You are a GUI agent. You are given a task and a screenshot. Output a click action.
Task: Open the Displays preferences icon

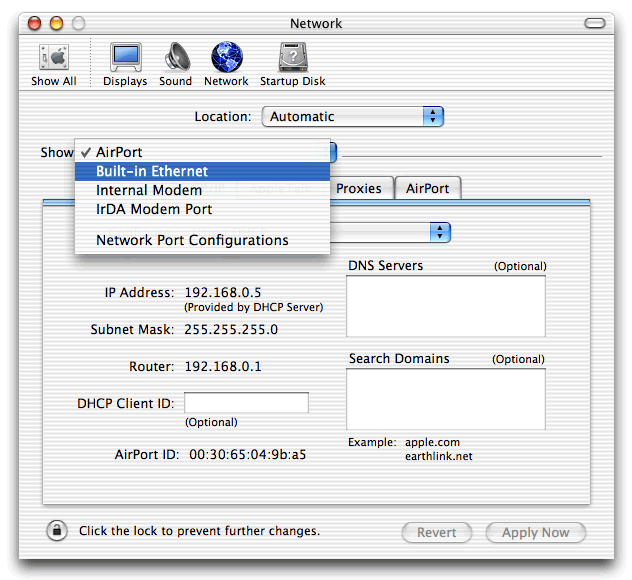(x=125, y=58)
